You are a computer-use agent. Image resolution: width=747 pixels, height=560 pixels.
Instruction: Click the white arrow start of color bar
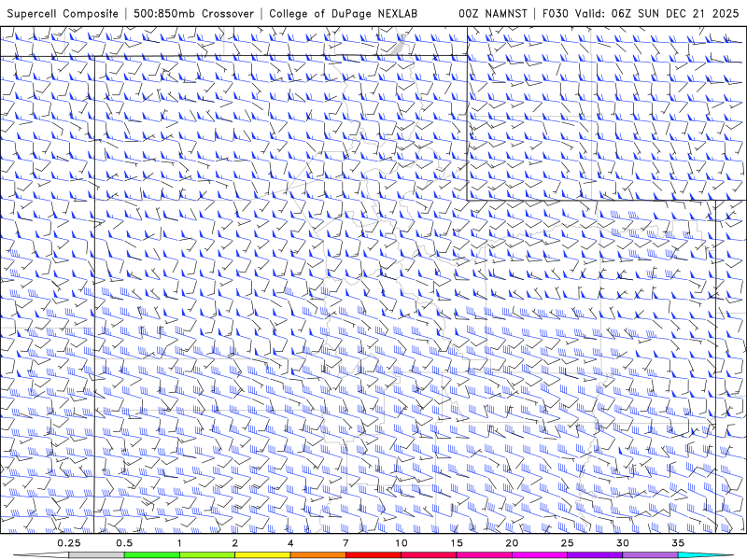[40, 555]
